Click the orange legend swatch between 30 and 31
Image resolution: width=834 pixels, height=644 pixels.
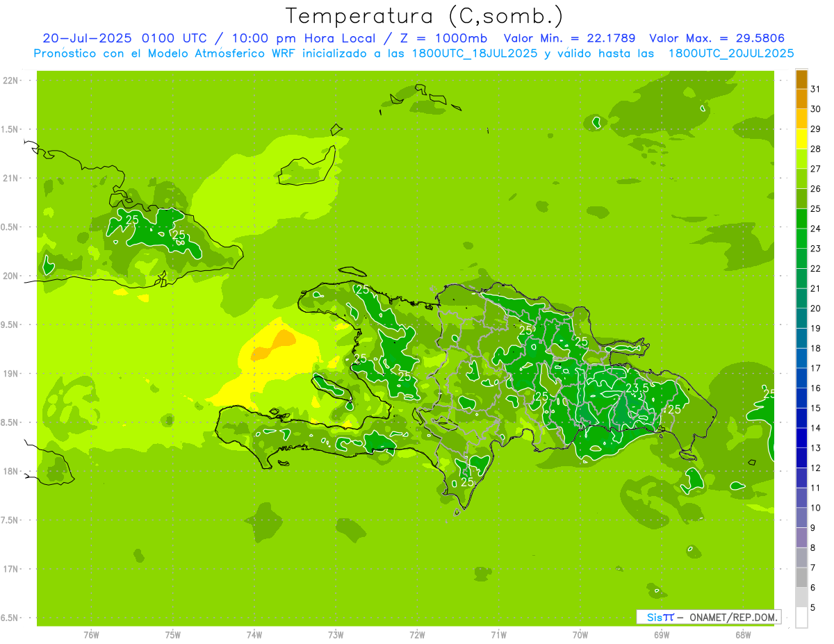[x=801, y=99]
